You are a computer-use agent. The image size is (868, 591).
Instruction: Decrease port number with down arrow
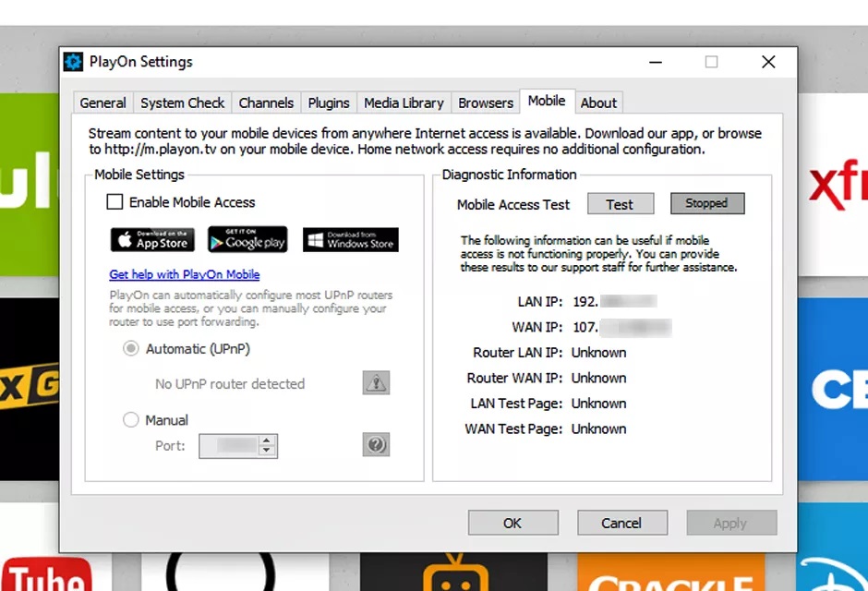point(267,451)
